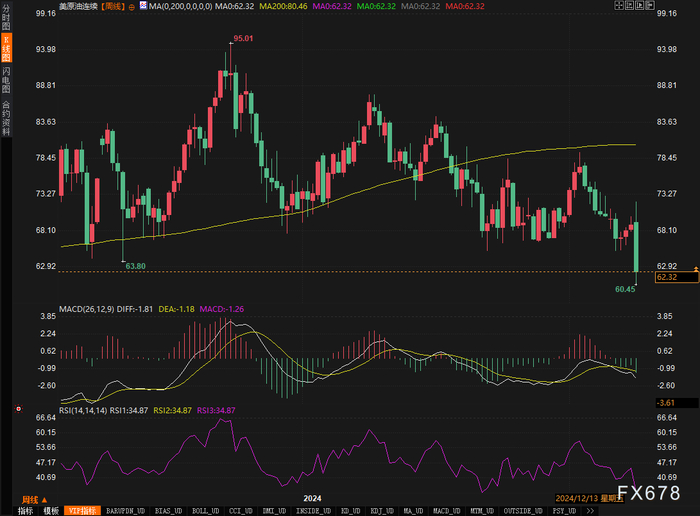Click the 95.01 high price label
Viewport: 700px width, 516px height.
tap(243, 38)
